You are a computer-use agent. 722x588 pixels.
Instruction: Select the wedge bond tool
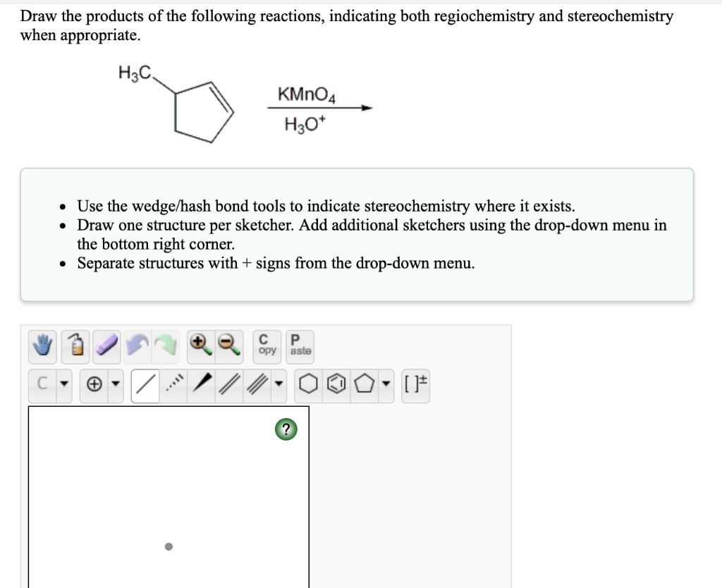[204, 384]
